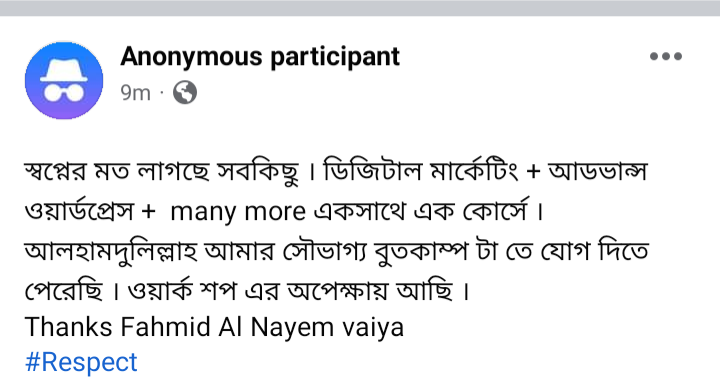Image resolution: width=720 pixels, height=386 pixels.
Task: Click the Bengali word ডিজিটাল in the first line
Action: pos(372,170)
